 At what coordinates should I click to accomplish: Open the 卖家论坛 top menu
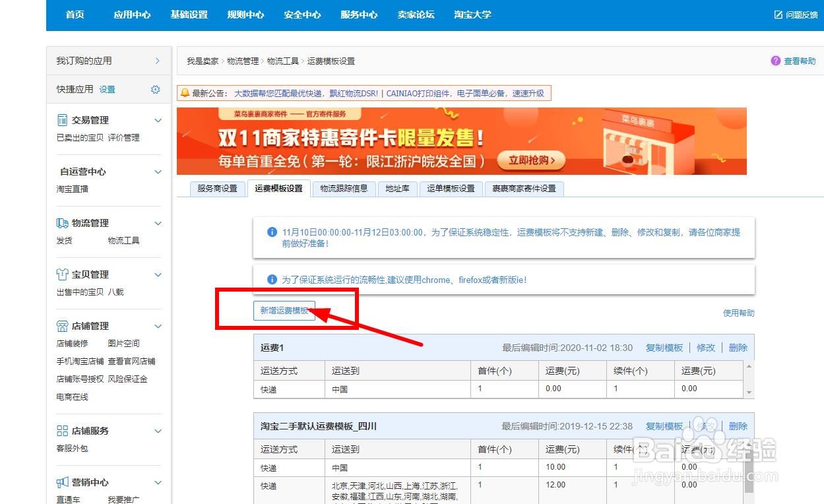click(416, 15)
